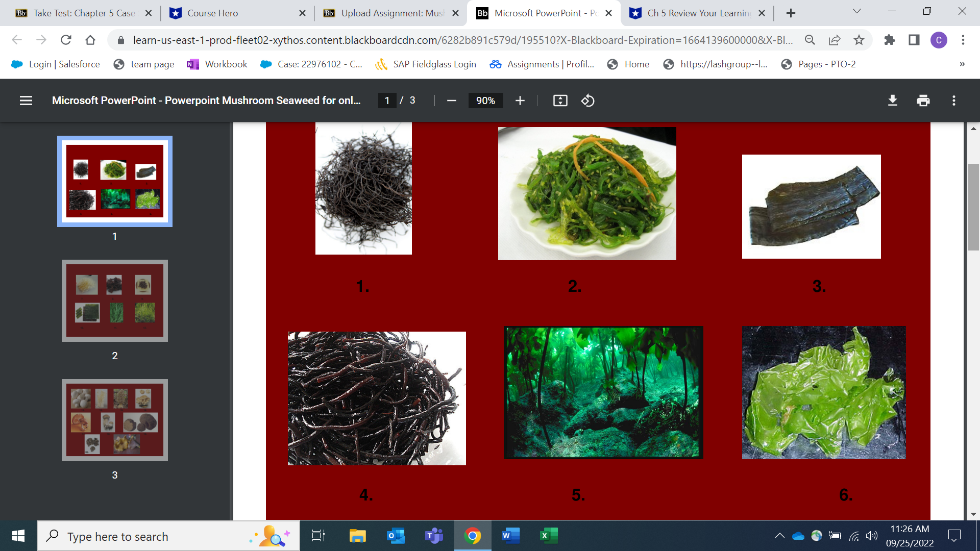Open the tab search dropdown arrow
The image size is (980, 551).
point(857,12)
